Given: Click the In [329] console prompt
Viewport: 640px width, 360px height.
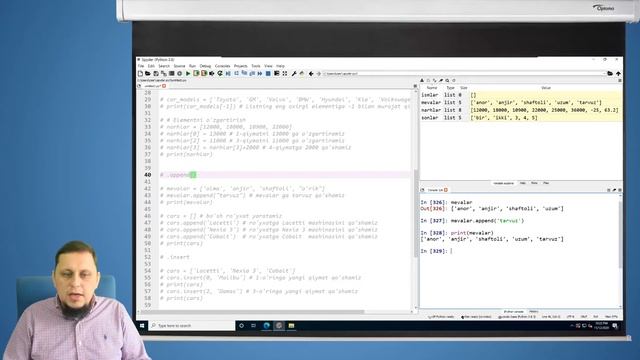Looking at the screenshot, I should click(x=434, y=251).
